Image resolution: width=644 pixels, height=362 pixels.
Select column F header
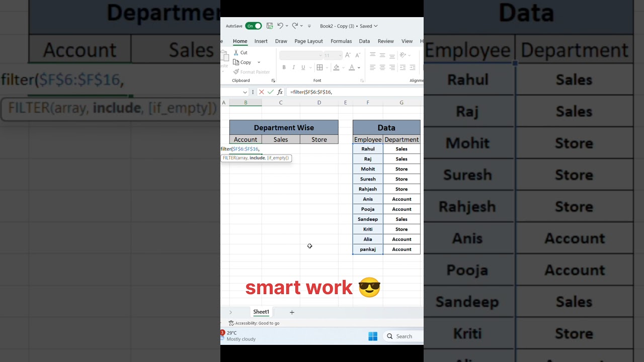pyautogui.click(x=368, y=103)
